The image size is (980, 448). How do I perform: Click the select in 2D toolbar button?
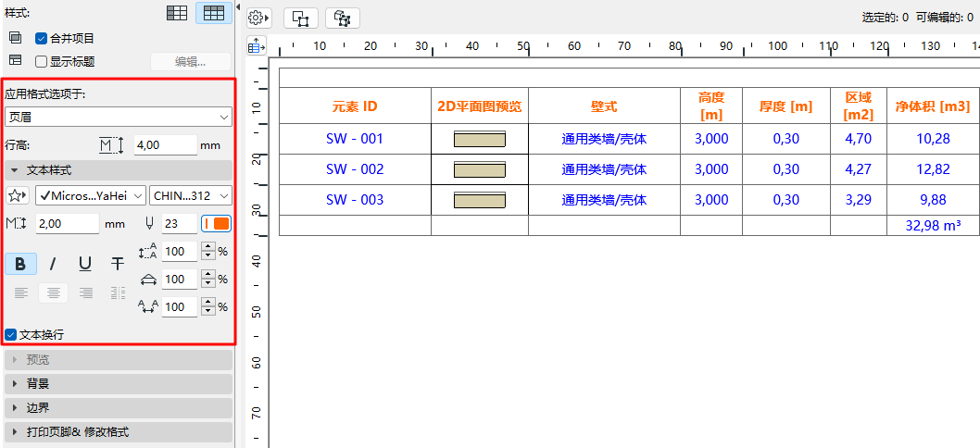click(301, 19)
